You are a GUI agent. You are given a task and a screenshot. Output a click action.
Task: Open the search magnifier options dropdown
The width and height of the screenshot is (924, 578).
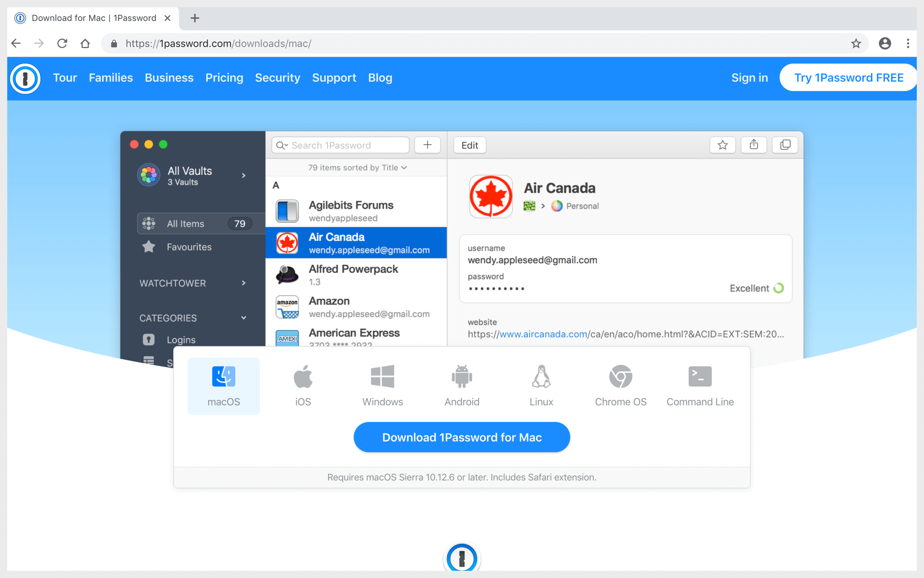pyautogui.click(x=282, y=145)
